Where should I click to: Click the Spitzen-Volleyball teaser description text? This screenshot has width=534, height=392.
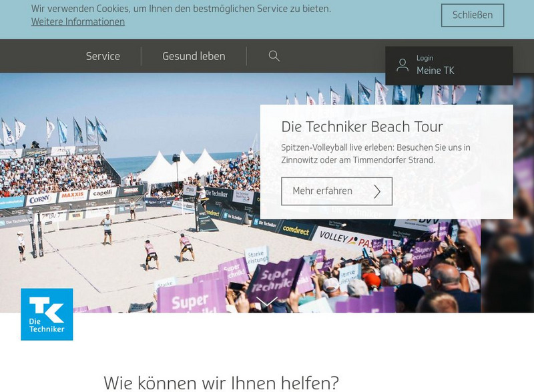click(x=376, y=153)
